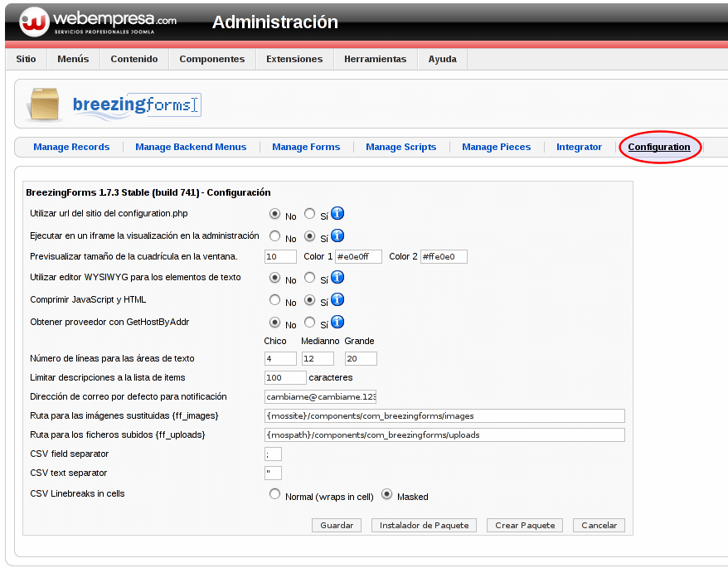Edit the Color 1 value field
Image resolution: width=728 pixels, height=568 pixels.
pyautogui.click(x=358, y=256)
